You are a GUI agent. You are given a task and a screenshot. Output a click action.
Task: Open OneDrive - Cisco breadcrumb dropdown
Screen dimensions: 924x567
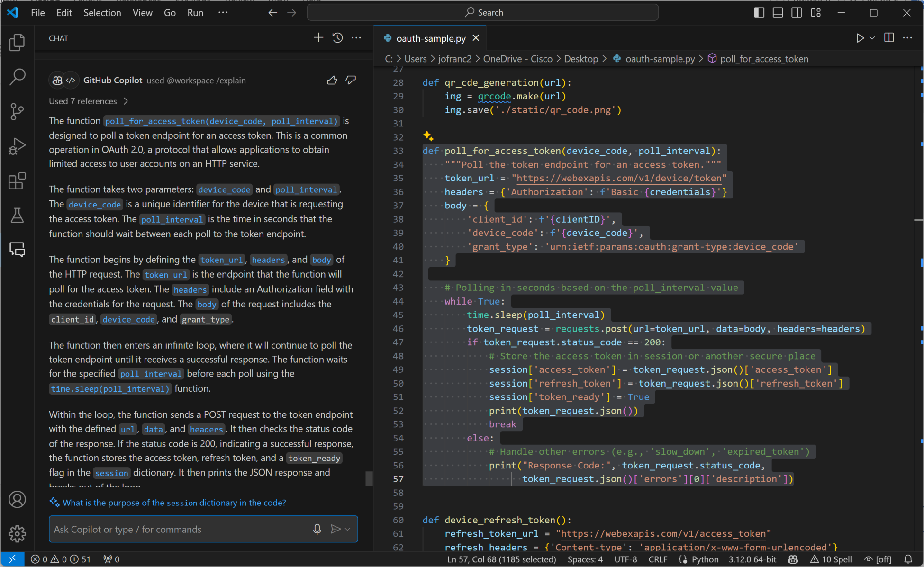coord(517,59)
